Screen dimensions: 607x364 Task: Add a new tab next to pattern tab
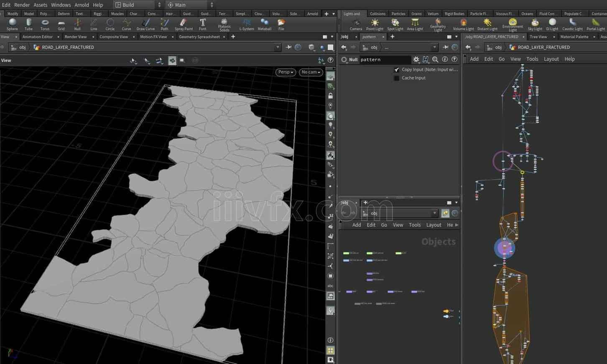tap(392, 37)
